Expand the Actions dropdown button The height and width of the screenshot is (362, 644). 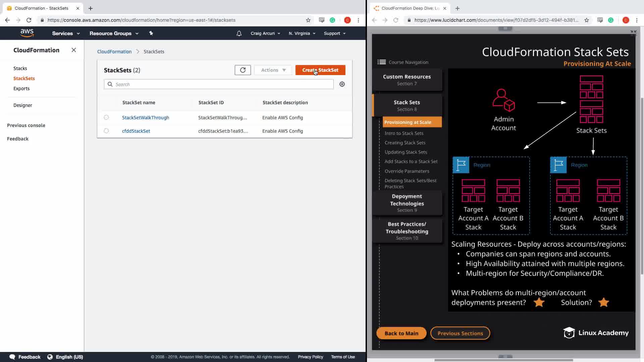[273, 70]
